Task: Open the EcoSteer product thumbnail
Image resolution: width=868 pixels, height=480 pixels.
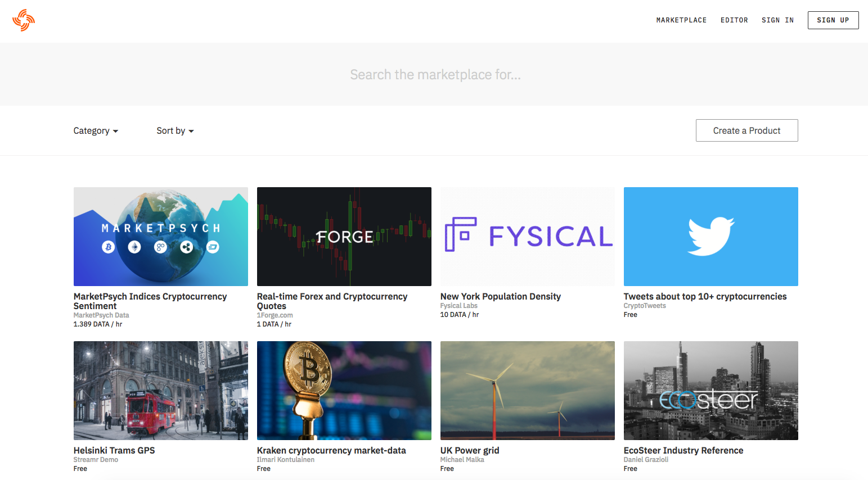Action: 711,391
